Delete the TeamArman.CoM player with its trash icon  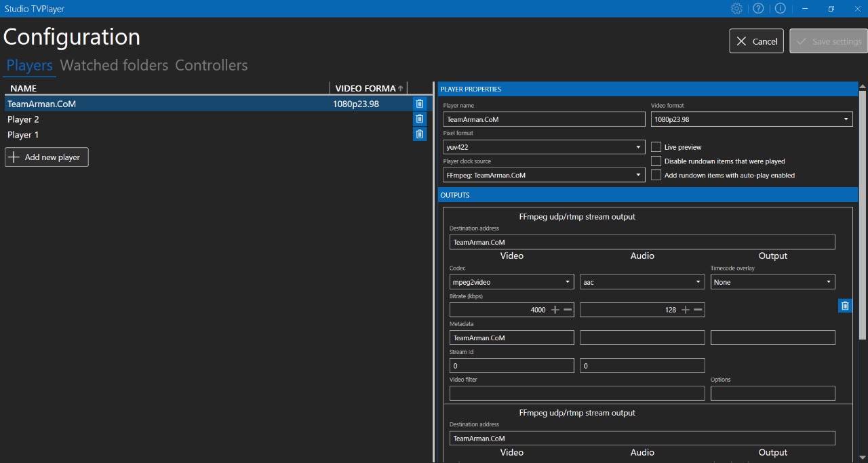420,104
